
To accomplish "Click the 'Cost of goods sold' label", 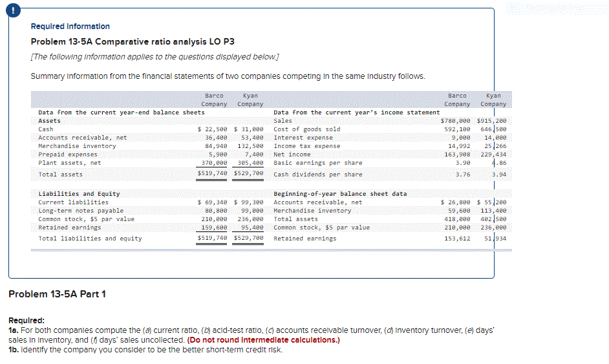I will (307, 129).
